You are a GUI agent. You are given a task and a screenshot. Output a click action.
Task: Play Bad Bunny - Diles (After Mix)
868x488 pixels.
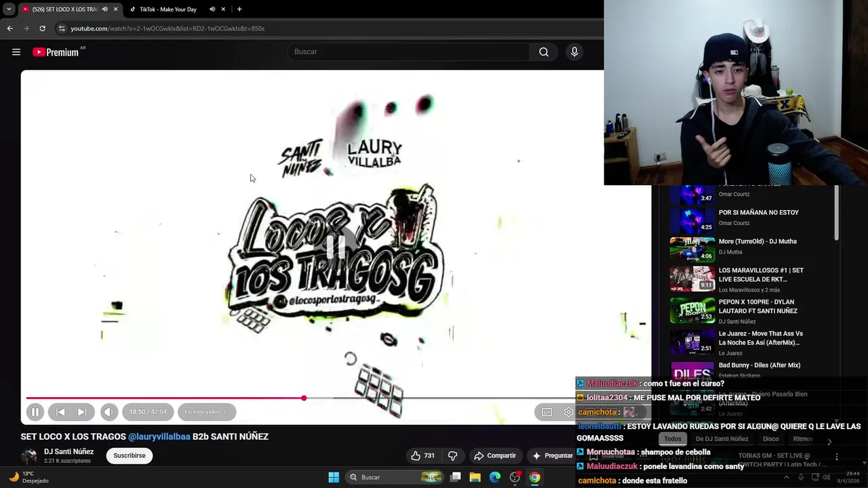(759, 365)
